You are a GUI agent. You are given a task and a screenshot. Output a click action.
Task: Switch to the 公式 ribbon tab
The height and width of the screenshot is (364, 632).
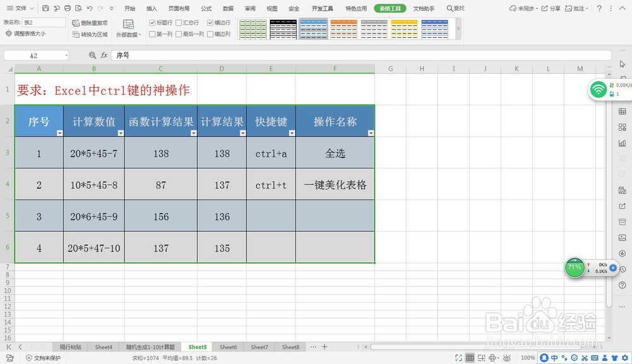tap(207, 8)
